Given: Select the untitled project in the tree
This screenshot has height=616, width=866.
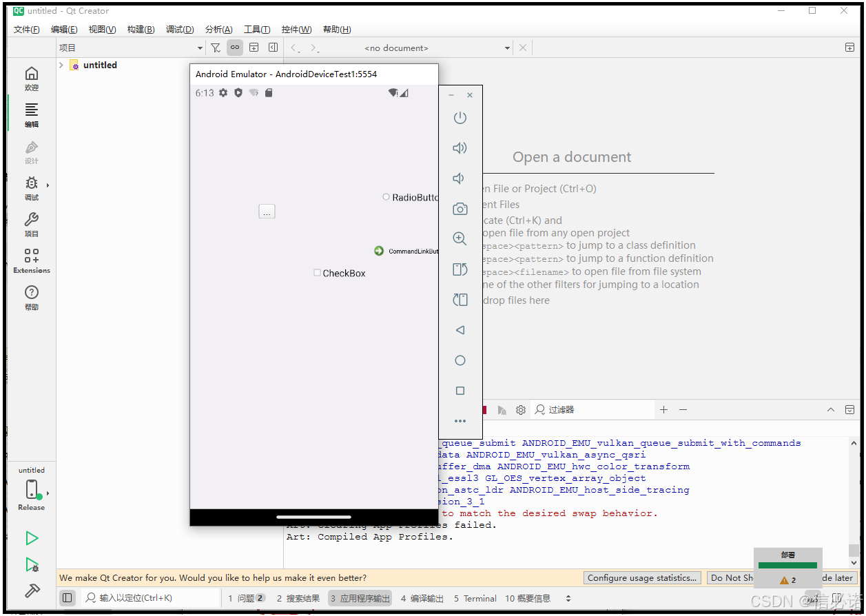Looking at the screenshot, I should (100, 65).
